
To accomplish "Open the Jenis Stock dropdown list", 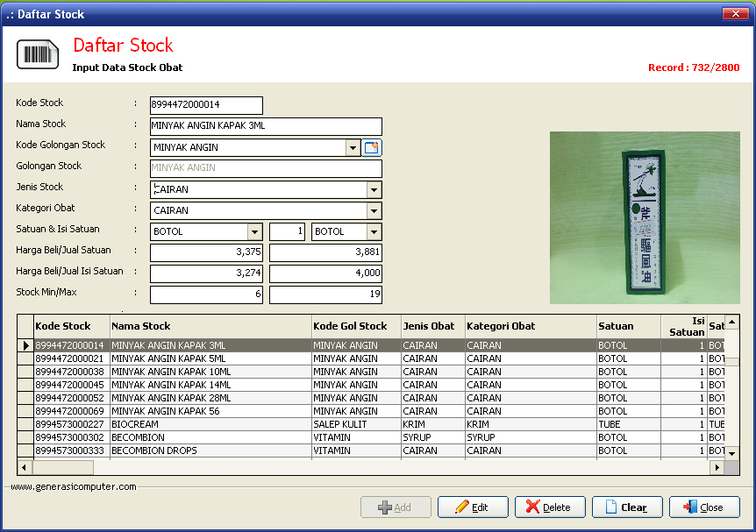I will point(374,190).
